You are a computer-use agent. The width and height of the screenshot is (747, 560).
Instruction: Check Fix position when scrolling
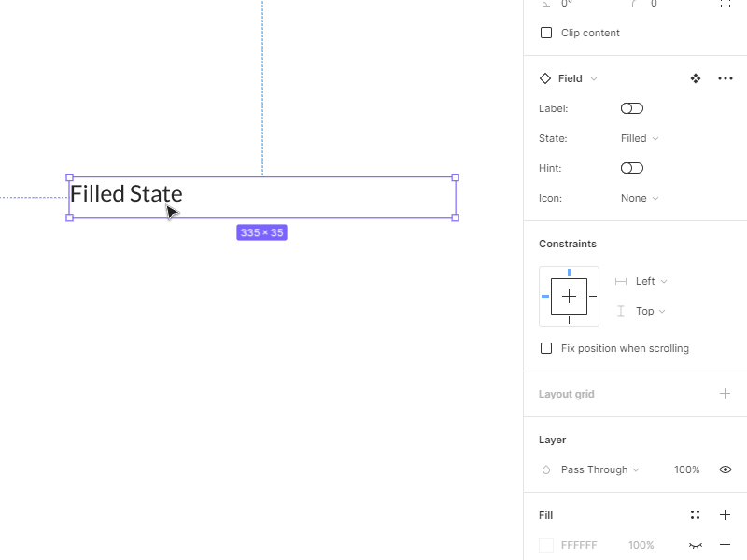[x=546, y=348]
